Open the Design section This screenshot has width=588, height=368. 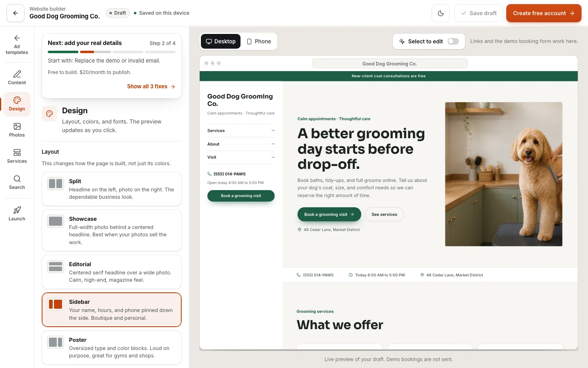click(x=17, y=104)
